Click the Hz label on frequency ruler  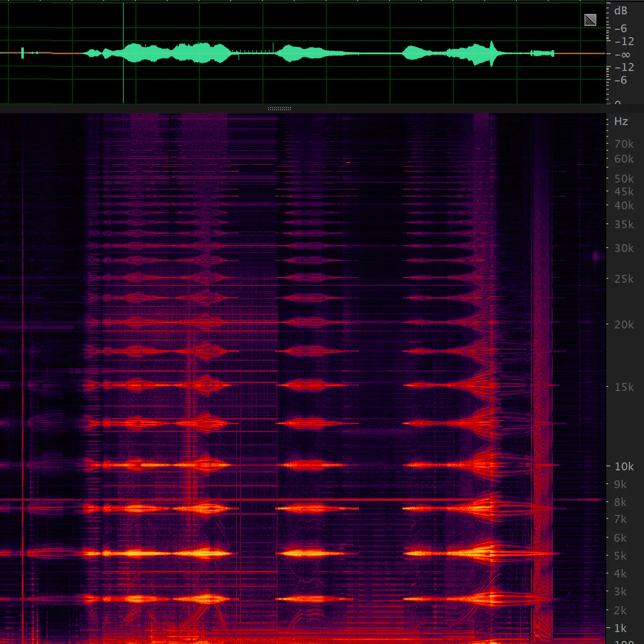click(621, 122)
